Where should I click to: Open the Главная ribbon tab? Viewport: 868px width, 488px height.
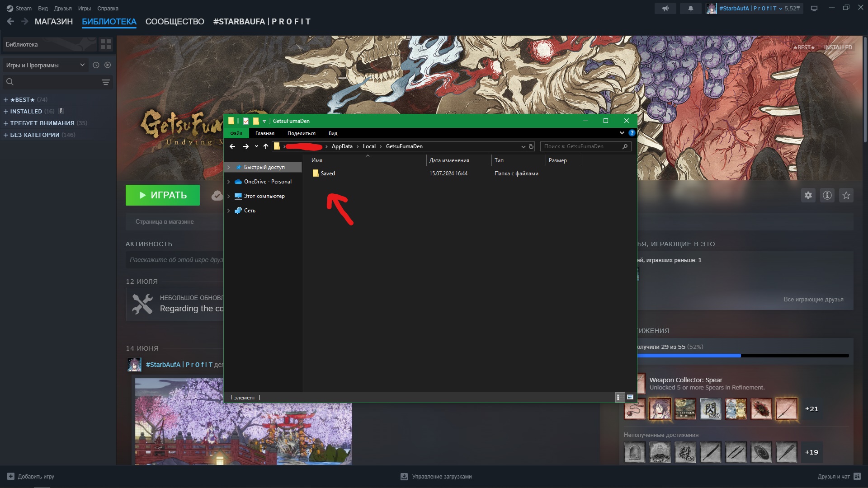click(x=264, y=133)
